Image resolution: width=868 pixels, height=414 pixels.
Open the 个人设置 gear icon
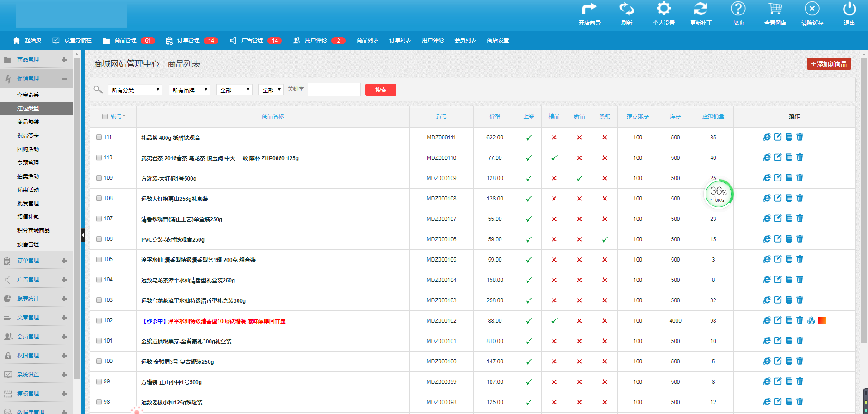tap(663, 9)
